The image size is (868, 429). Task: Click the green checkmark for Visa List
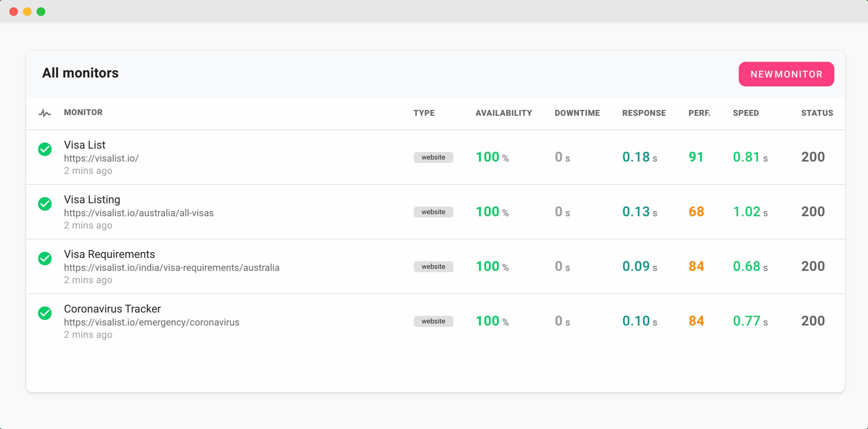coord(45,149)
